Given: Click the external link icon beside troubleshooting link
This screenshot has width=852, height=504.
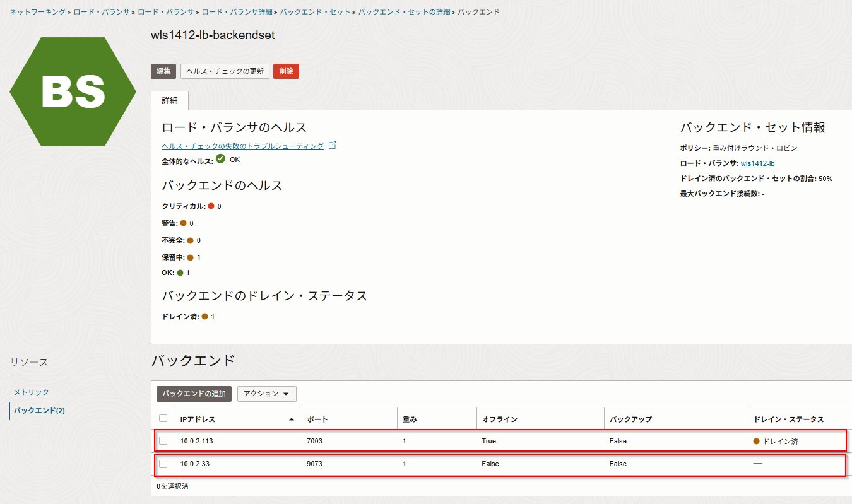Looking at the screenshot, I should point(333,146).
